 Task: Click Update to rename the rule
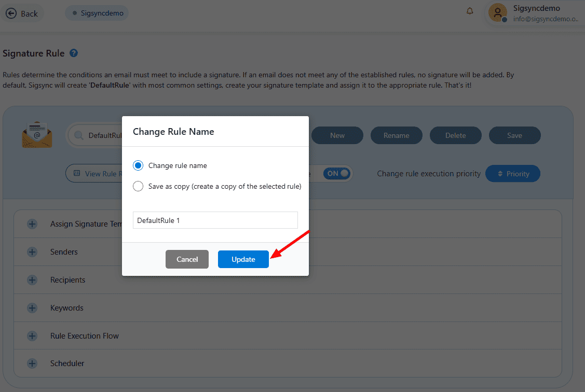click(x=243, y=259)
